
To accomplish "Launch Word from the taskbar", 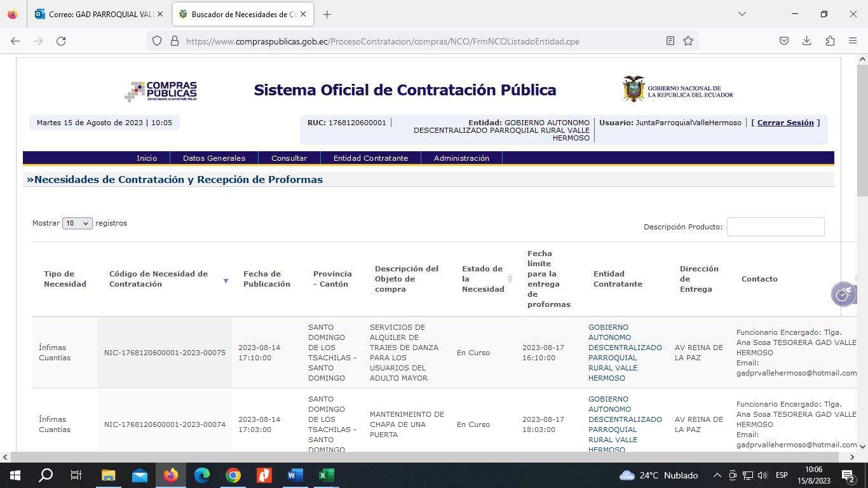I will [x=295, y=475].
